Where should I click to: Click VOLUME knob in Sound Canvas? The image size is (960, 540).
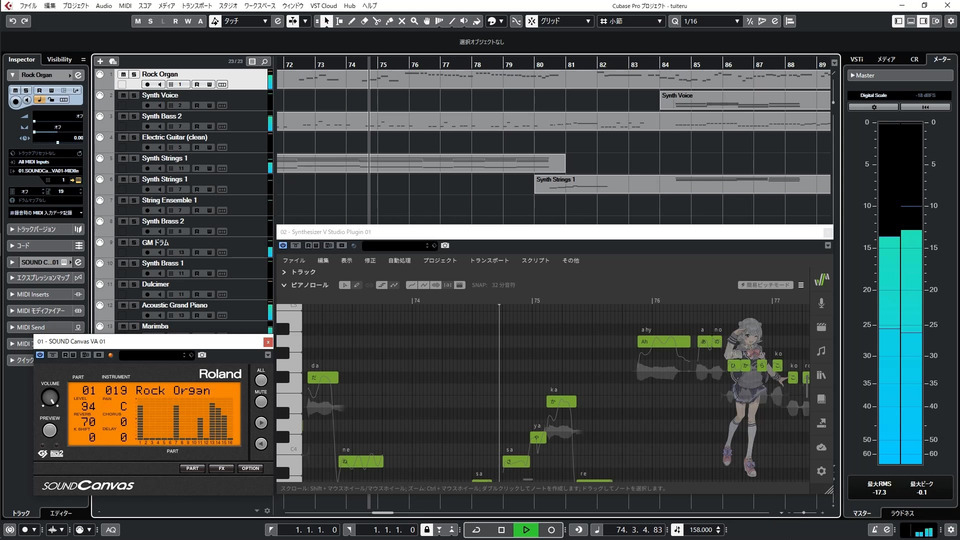click(50, 398)
